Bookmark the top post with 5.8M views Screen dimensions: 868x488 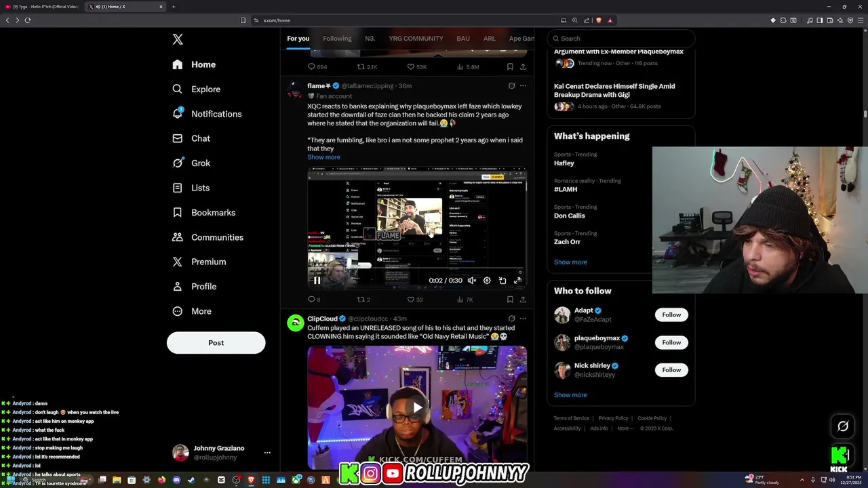[x=510, y=67]
